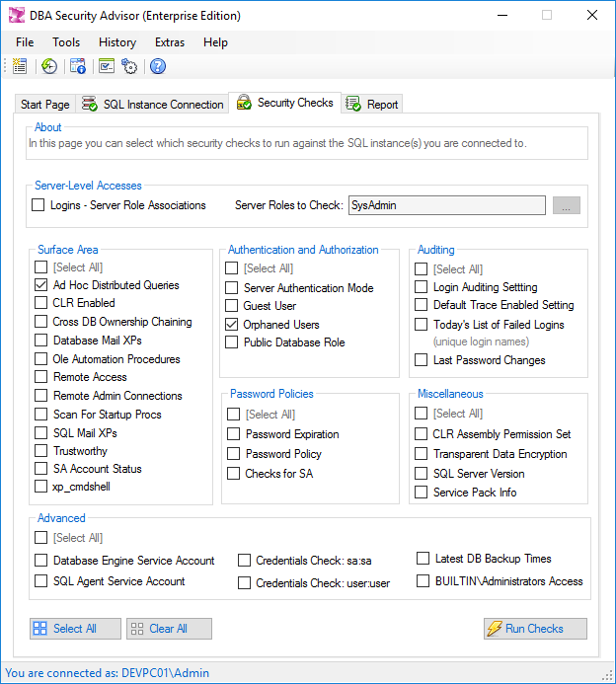Check Today's List of Failed Logins
Screen dimensions: 616x684
pos(421,324)
